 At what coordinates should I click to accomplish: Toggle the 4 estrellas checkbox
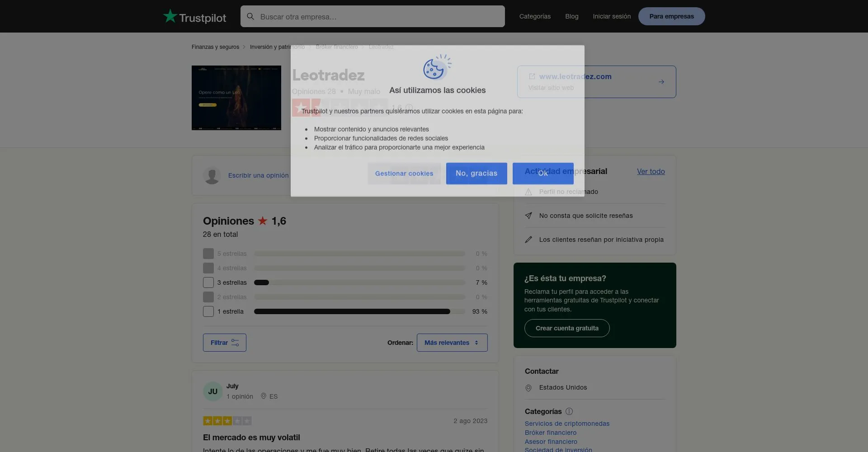pyautogui.click(x=208, y=268)
